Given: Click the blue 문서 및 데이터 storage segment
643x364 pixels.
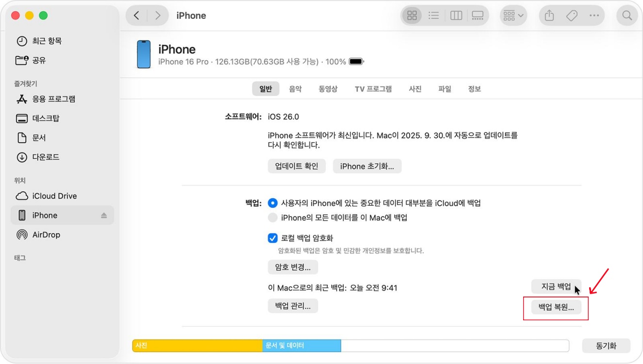Looking at the screenshot, I should (x=302, y=346).
